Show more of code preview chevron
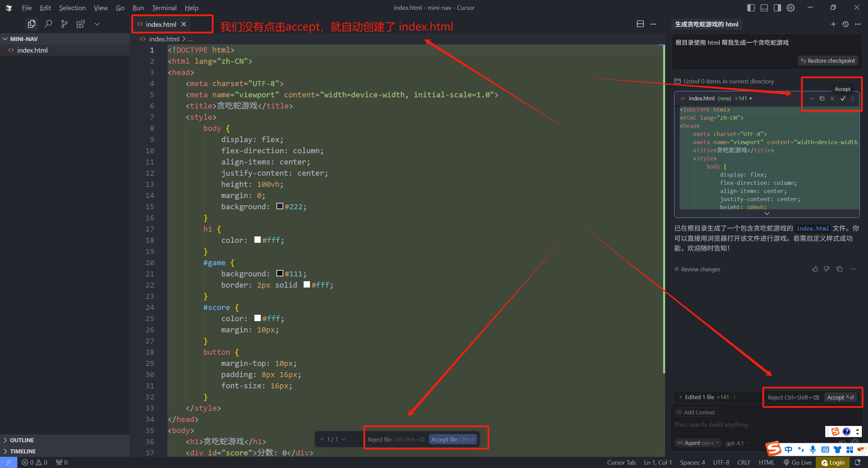This screenshot has width=868, height=468. coord(767,213)
